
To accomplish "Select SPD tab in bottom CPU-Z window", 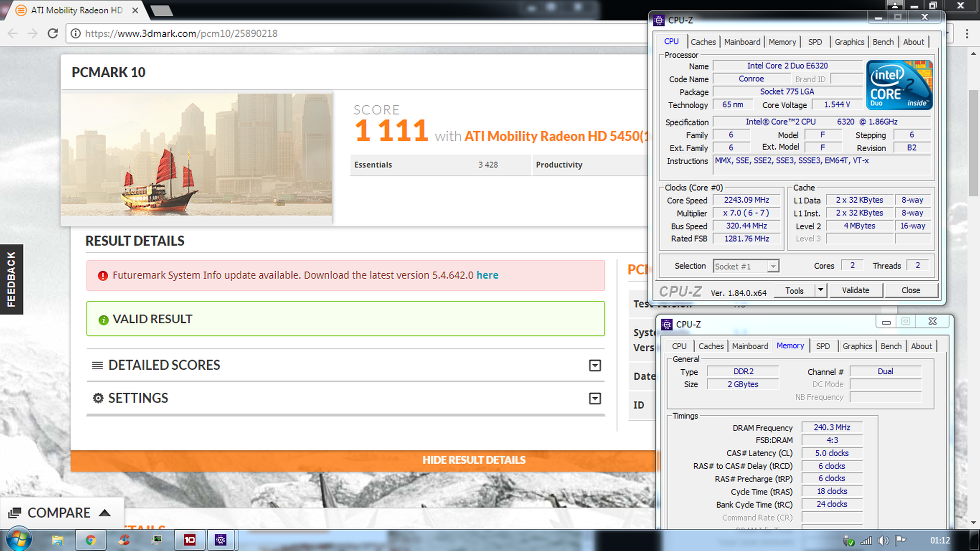I will 823,346.
